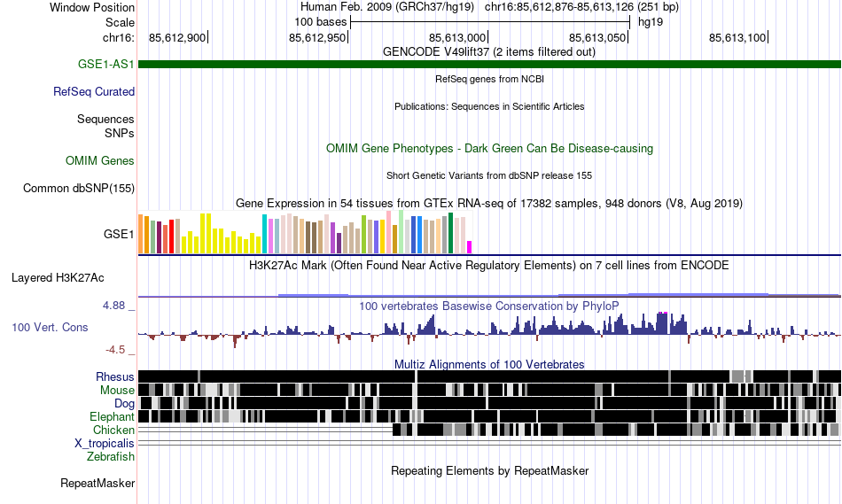Image resolution: width=842 pixels, height=504 pixels.
Task: Click the cyan bar in GTEx chart
Action: 264,234
